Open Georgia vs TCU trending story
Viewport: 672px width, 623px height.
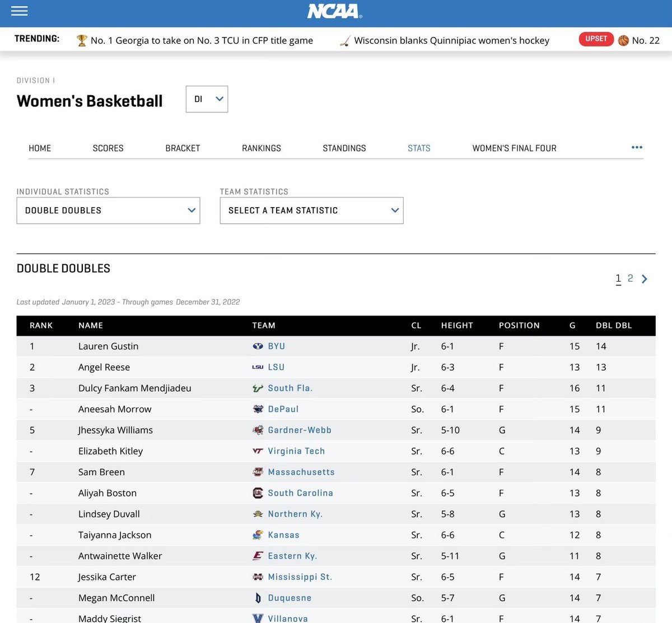point(202,40)
